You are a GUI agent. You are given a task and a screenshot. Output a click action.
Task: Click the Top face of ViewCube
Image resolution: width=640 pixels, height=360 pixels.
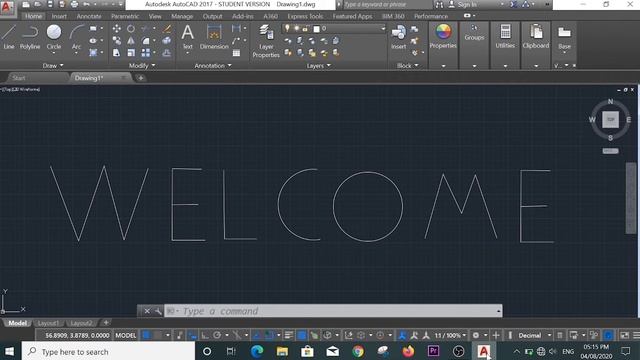click(610, 120)
